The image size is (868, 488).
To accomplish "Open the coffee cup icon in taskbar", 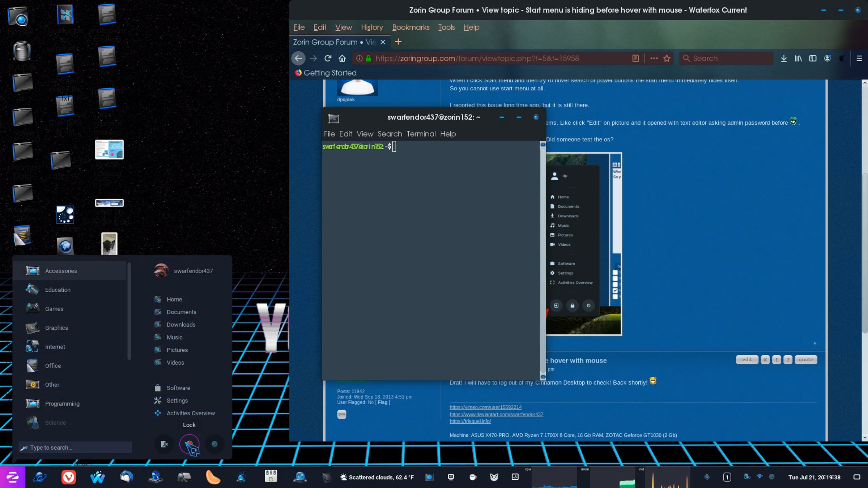I will click(473, 477).
